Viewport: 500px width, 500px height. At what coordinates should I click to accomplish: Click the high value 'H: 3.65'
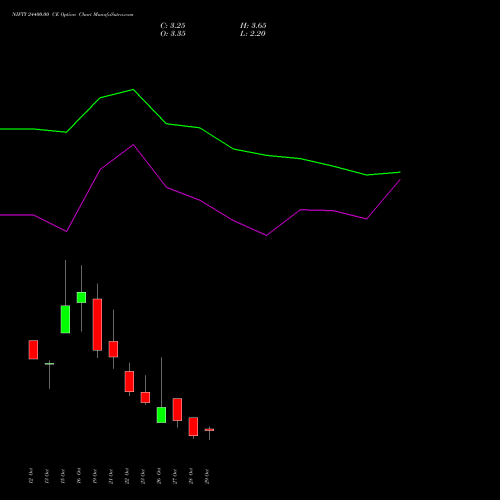253,26
